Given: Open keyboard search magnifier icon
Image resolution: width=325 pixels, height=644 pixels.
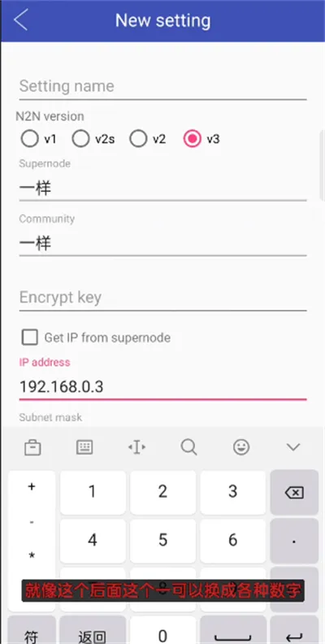Looking at the screenshot, I should tap(188, 447).
